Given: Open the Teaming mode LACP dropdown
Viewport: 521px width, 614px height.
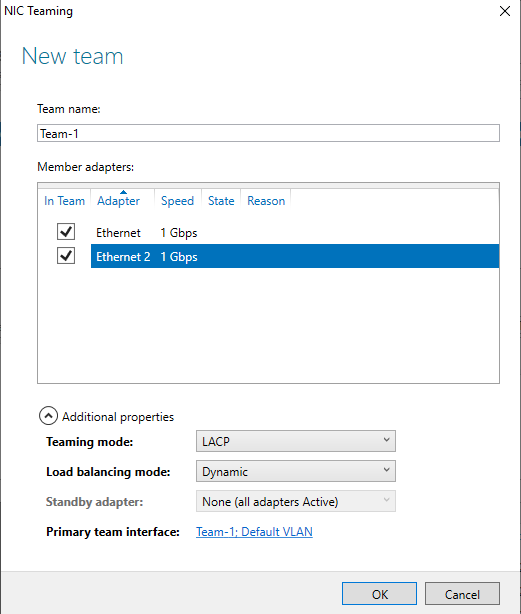Looking at the screenshot, I should pos(296,441).
